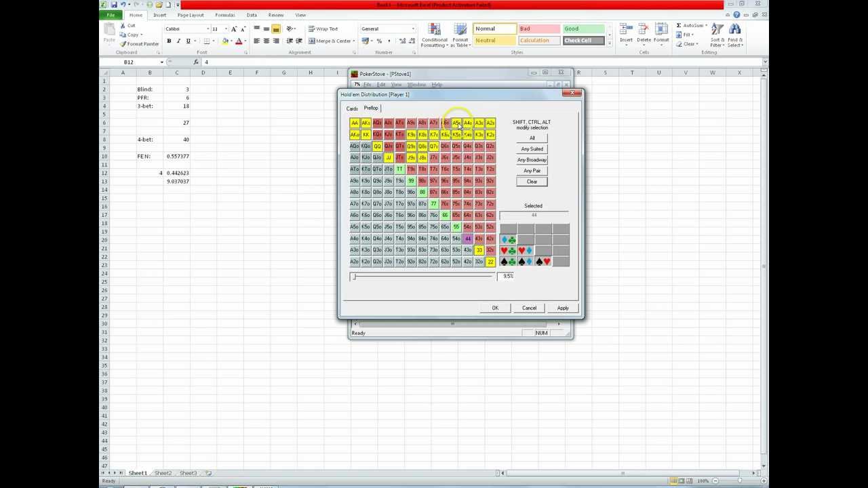Open the font name Calibri dropdown

pos(208,29)
